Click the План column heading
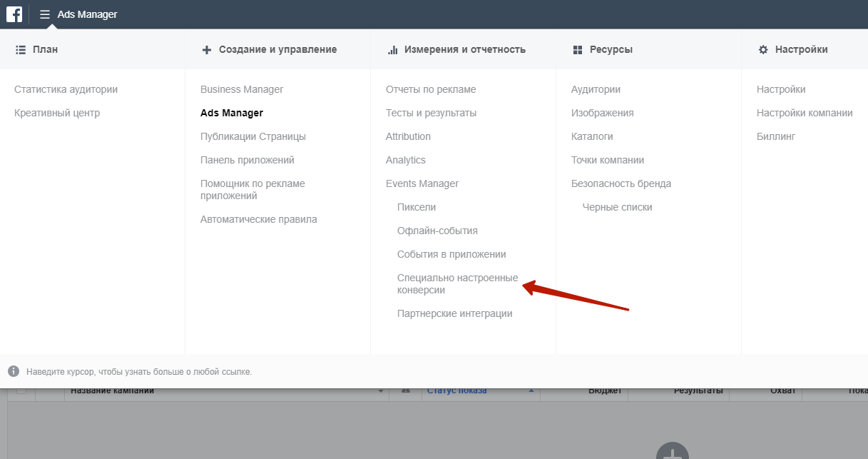The image size is (868, 459). [x=46, y=49]
